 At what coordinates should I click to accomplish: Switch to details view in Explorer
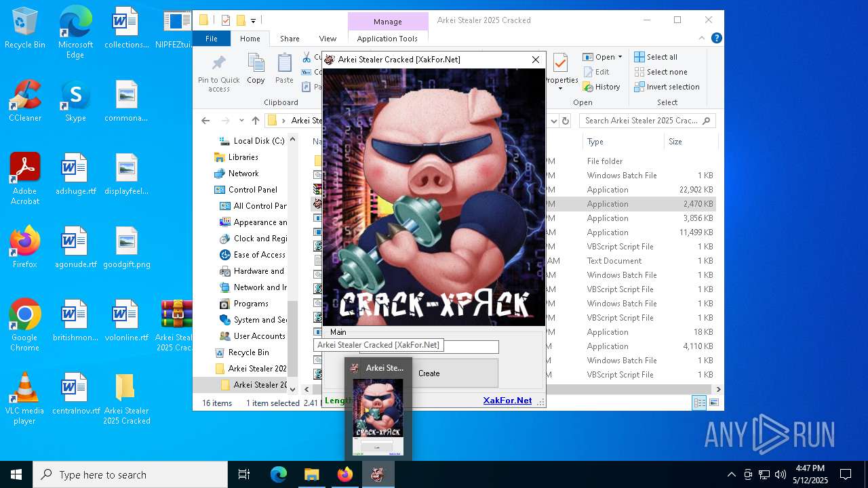[700, 403]
